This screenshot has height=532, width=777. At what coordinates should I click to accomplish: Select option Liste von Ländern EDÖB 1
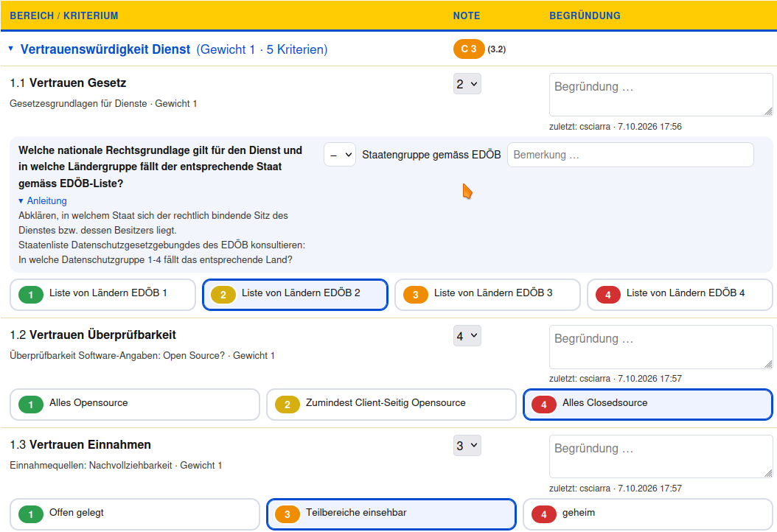[102, 295]
